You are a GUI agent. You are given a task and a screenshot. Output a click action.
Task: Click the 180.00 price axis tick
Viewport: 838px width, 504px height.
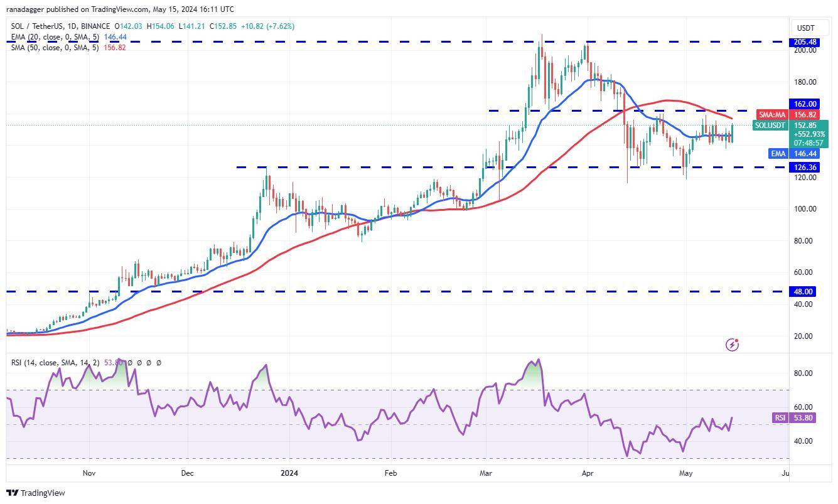click(807, 82)
